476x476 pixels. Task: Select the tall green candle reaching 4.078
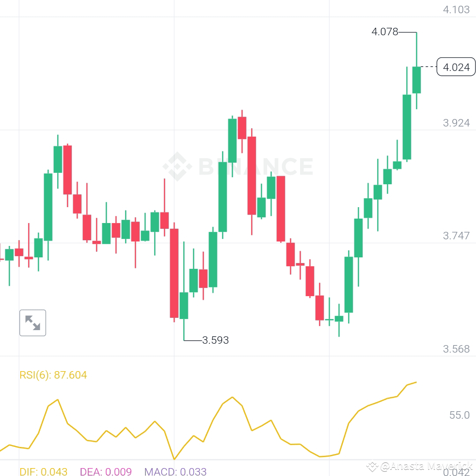click(x=416, y=79)
